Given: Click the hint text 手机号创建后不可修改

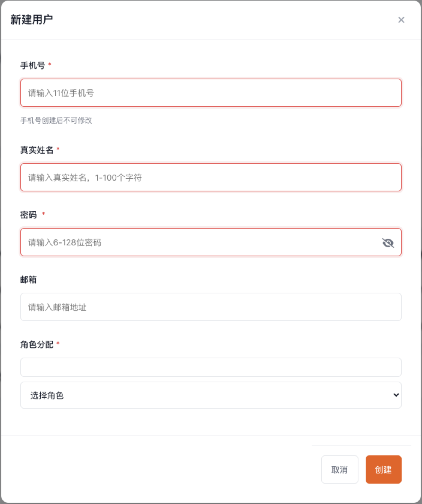Looking at the screenshot, I should coord(56,120).
